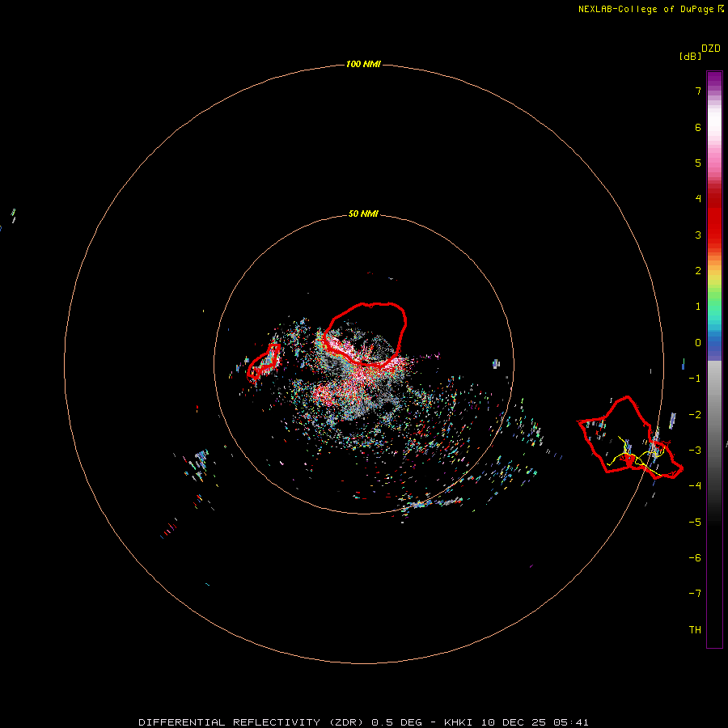
Task: Click the -7 dB label on color scale
Action: click(x=695, y=594)
